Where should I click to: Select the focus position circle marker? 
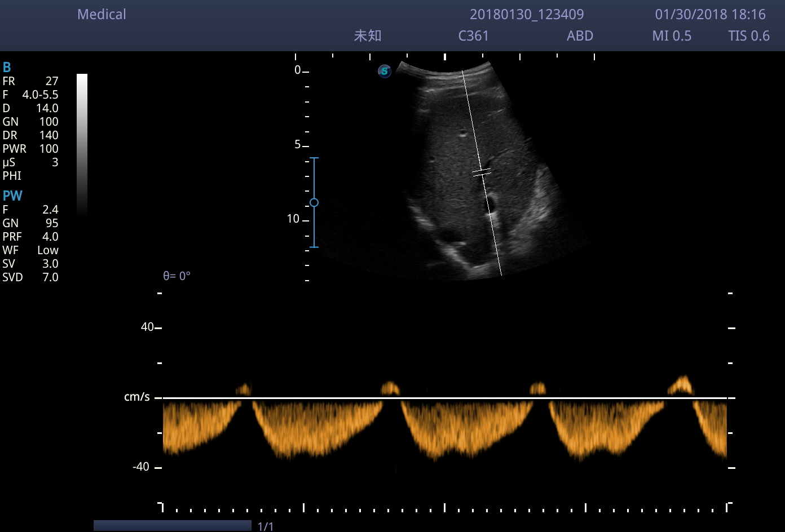314,202
